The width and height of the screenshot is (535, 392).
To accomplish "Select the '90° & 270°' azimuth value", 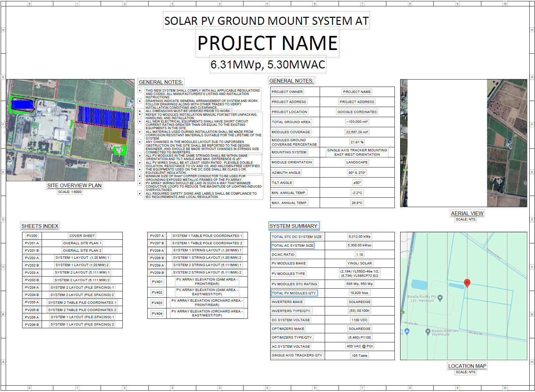I will [357, 173].
